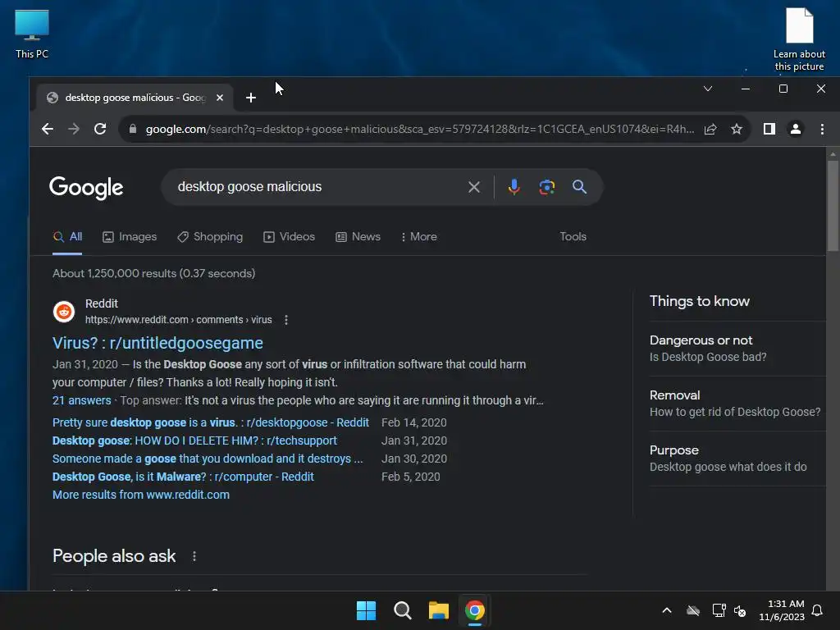The height and width of the screenshot is (630, 840).
Task: Open the tab search chevron
Action: (x=708, y=89)
